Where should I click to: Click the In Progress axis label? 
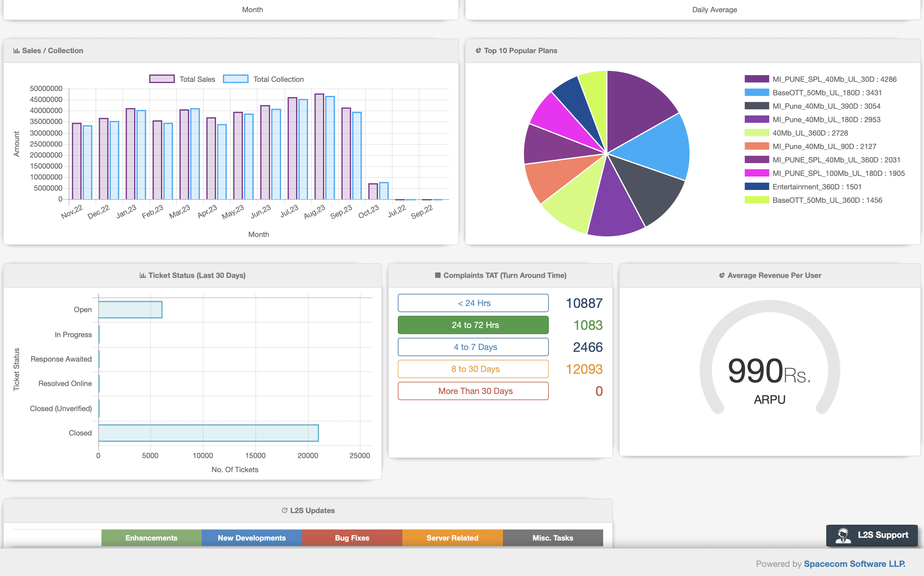(73, 334)
